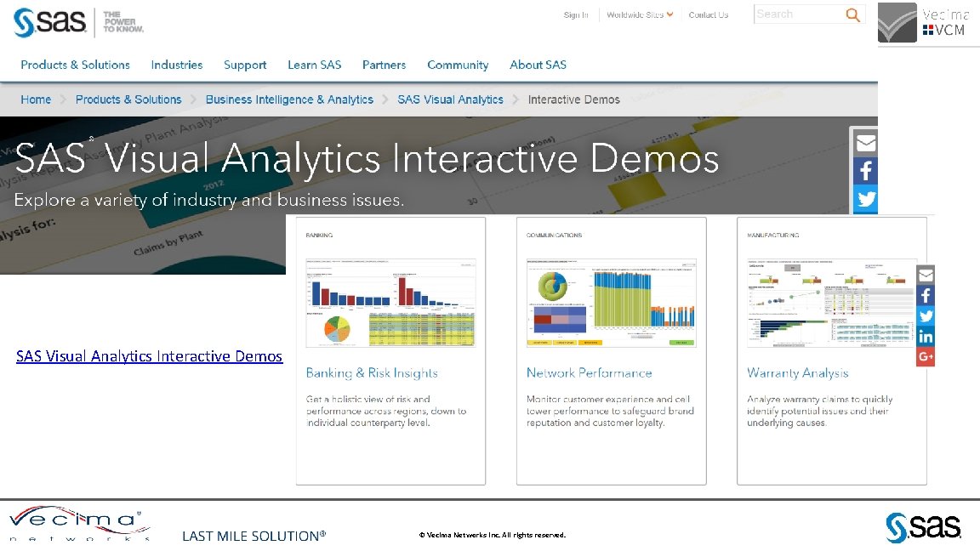The width and height of the screenshot is (980, 551).
Task: Click Contact Us link
Action: [708, 15]
